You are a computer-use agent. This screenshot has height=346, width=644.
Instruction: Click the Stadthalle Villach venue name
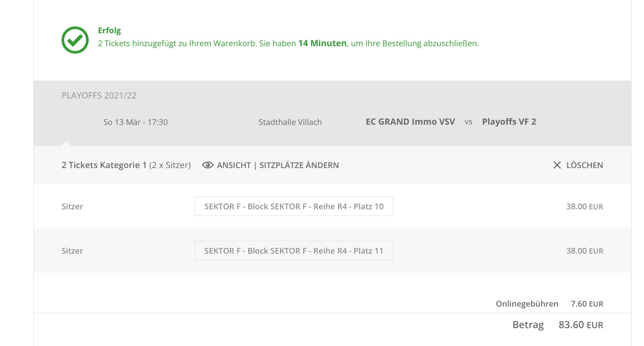pyautogui.click(x=290, y=122)
